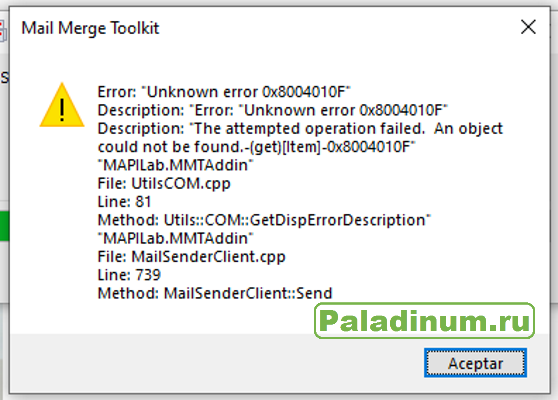Click the 'File: MailSenderClient.cpp' line

pyautogui.click(x=191, y=257)
